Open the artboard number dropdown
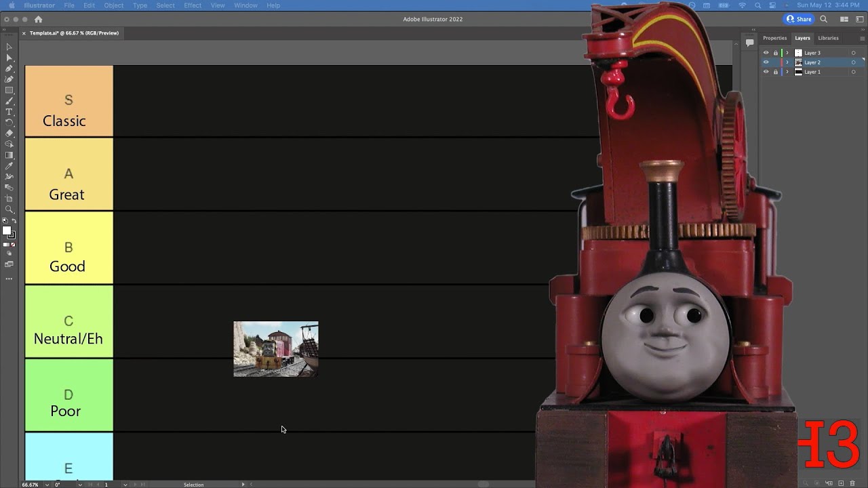 coord(125,485)
